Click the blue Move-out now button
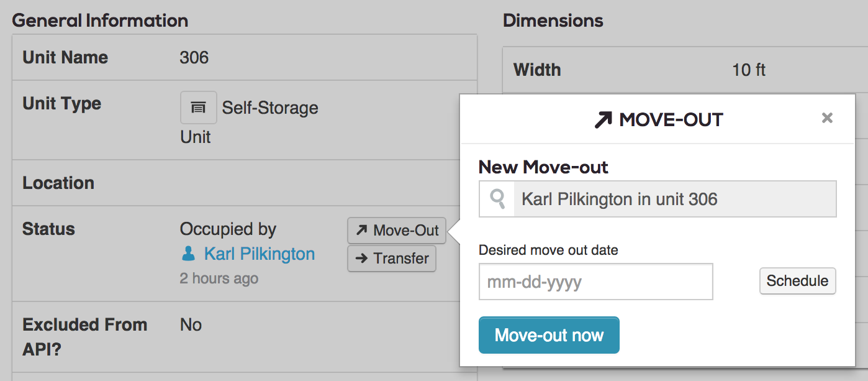 tap(549, 335)
